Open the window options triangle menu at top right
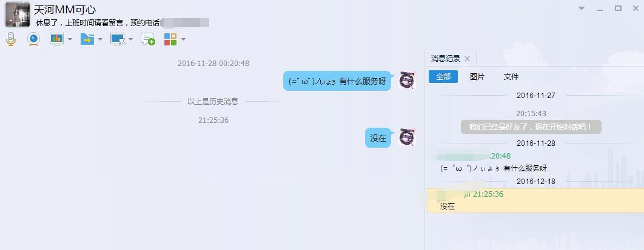Image resolution: width=644 pixels, height=250 pixels. [582, 8]
